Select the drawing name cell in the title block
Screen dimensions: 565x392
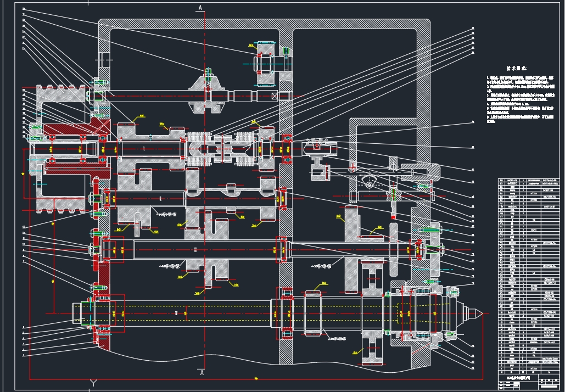coord(518,378)
